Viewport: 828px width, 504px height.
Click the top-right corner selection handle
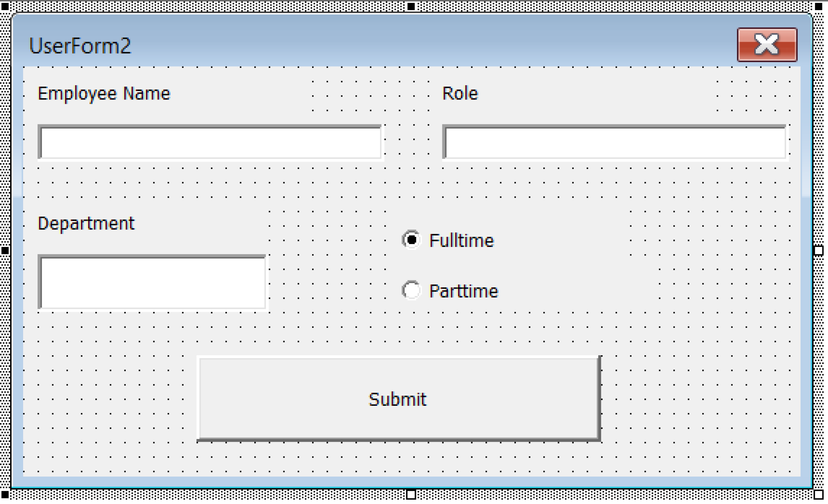(x=818, y=6)
